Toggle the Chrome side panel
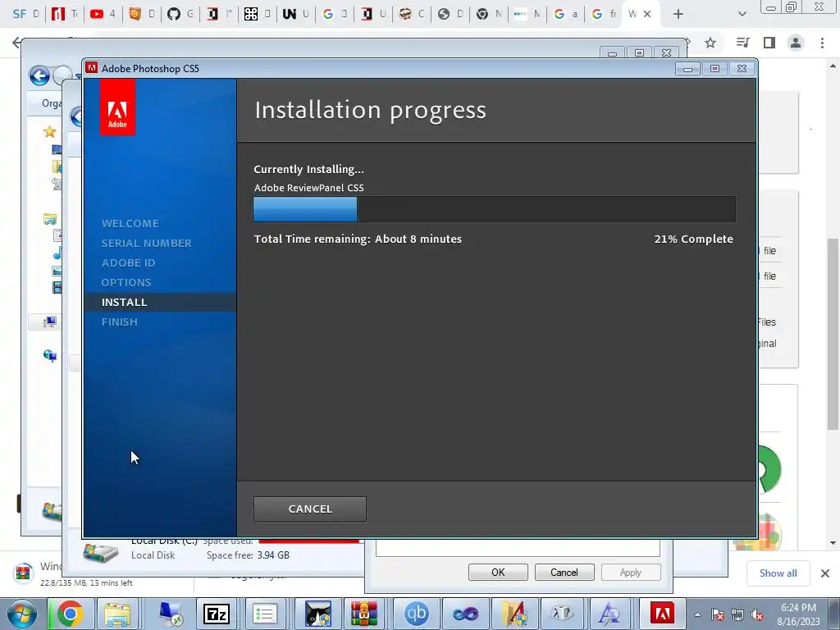Image resolution: width=840 pixels, height=630 pixels. click(769, 43)
